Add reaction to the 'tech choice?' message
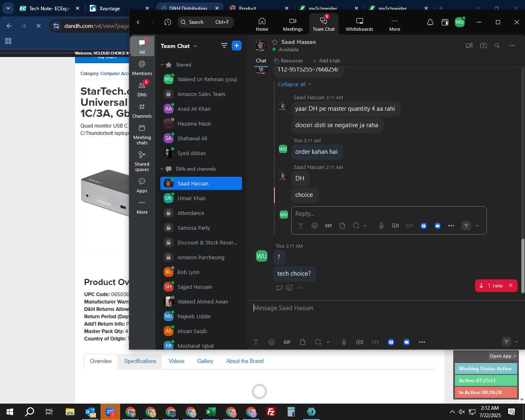This screenshot has width=525, height=420. point(289,288)
